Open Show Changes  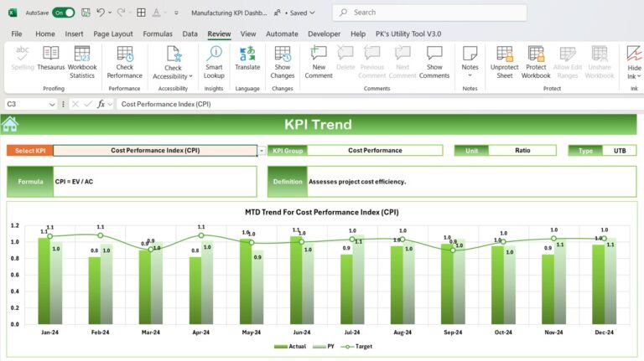click(x=283, y=62)
